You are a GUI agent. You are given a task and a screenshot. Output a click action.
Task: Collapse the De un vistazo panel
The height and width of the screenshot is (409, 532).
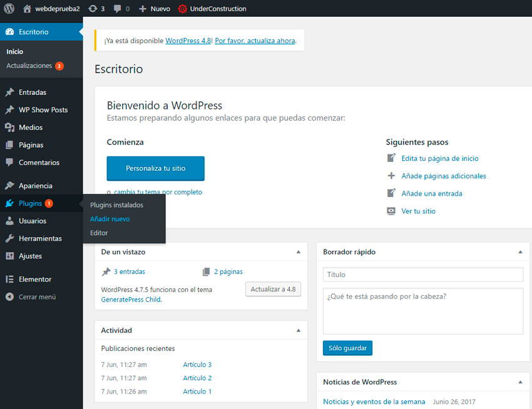coord(299,251)
